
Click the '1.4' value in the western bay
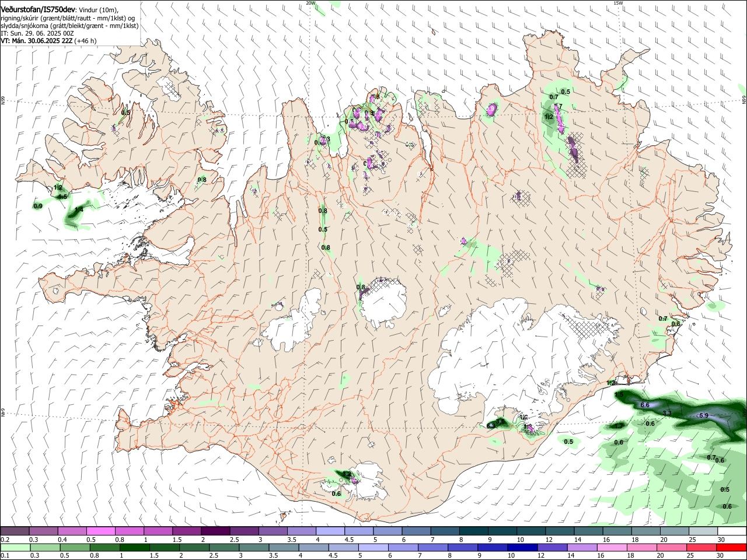(x=79, y=209)
